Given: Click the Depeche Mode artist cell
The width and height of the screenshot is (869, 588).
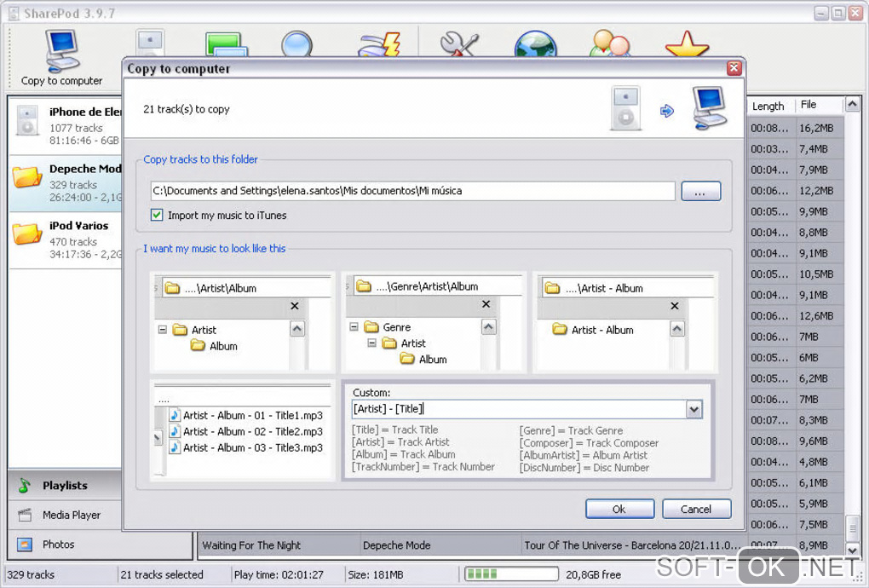Looking at the screenshot, I should click(x=397, y=545).
